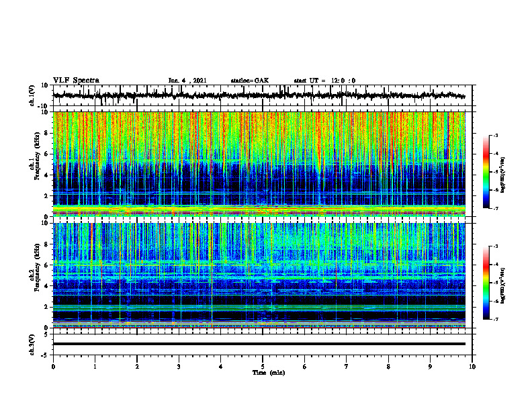Click the ch.2 color scale log(PSD) unit label

[503, 285]
